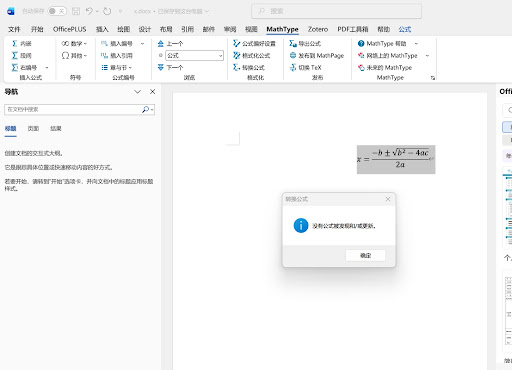Open the Undo history dropdown arrow

(97, 11)
